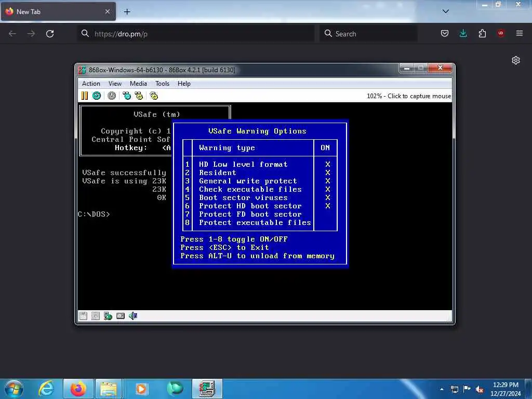
Task: Click the network status bar icon
Action: tap(108, 316)
